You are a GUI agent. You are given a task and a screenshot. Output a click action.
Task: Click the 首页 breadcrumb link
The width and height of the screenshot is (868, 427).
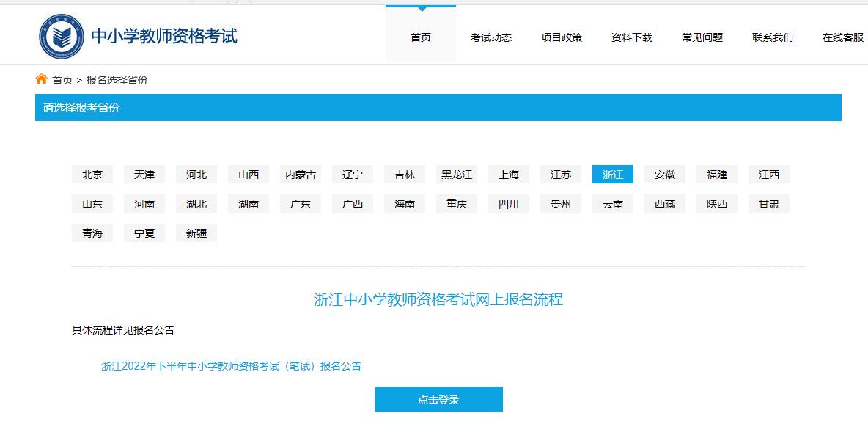click(62, 80)
